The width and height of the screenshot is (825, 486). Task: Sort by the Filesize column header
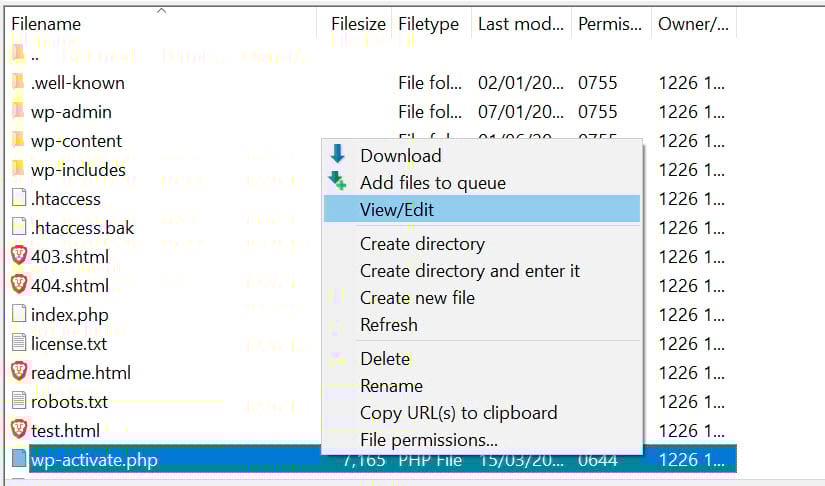(x=357, y=23)
